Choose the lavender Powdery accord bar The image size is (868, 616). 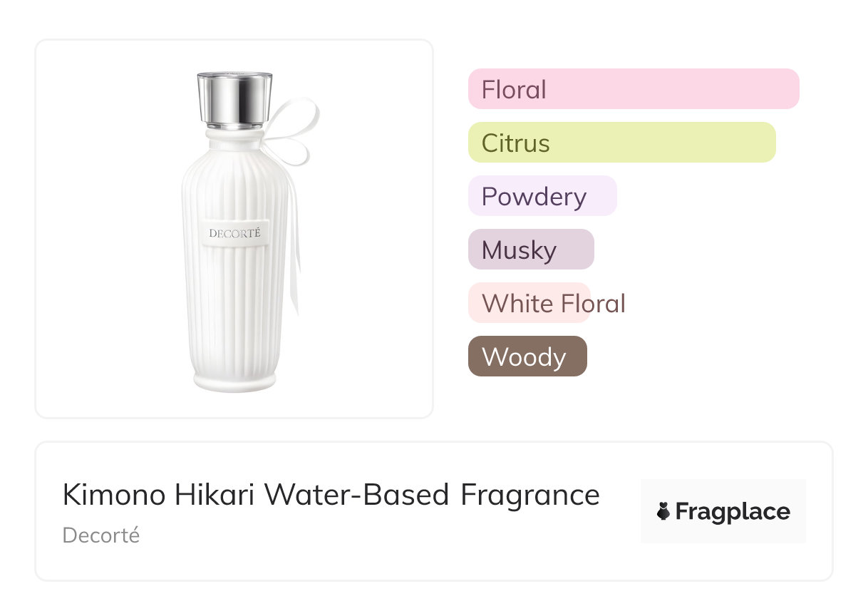(542, 196)
